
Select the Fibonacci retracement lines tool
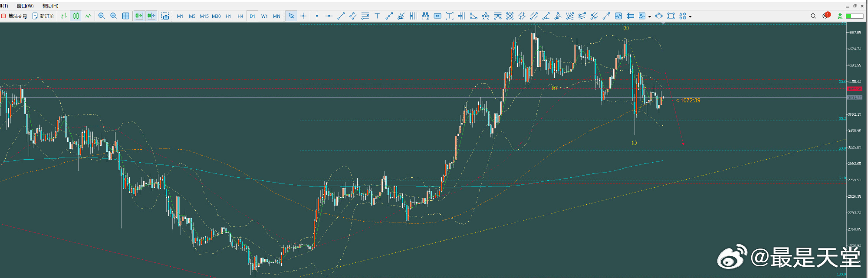coord(365,16)
